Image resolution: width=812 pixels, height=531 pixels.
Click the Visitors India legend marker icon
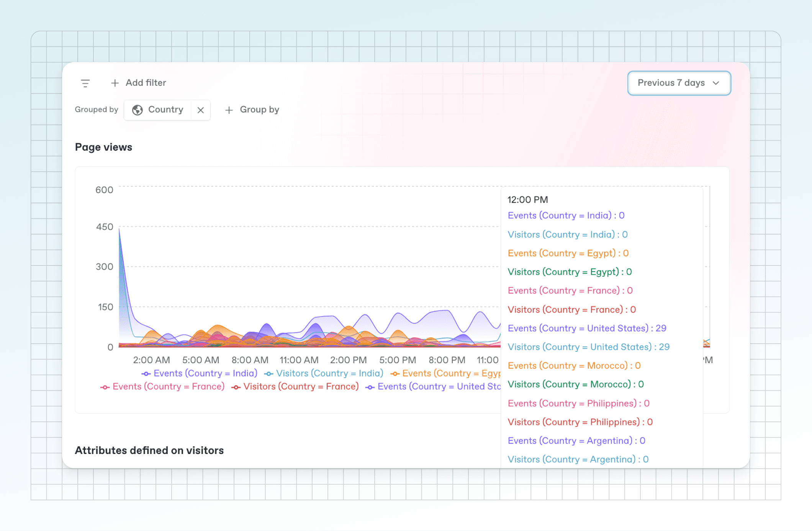[x=269, y=374]
